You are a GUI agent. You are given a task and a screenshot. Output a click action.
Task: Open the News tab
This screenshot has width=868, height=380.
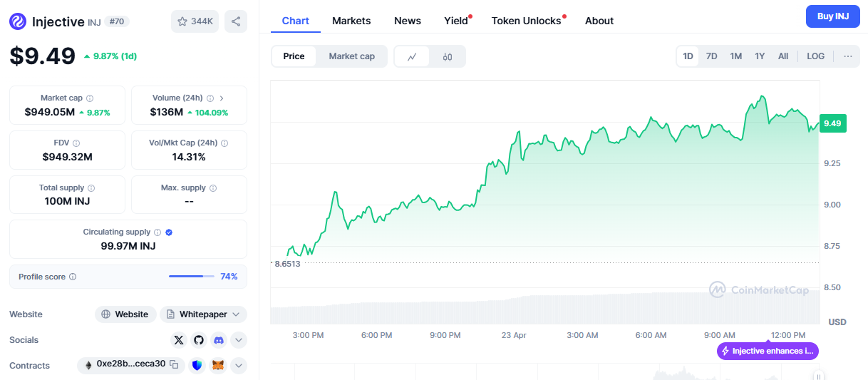point(408,21)
